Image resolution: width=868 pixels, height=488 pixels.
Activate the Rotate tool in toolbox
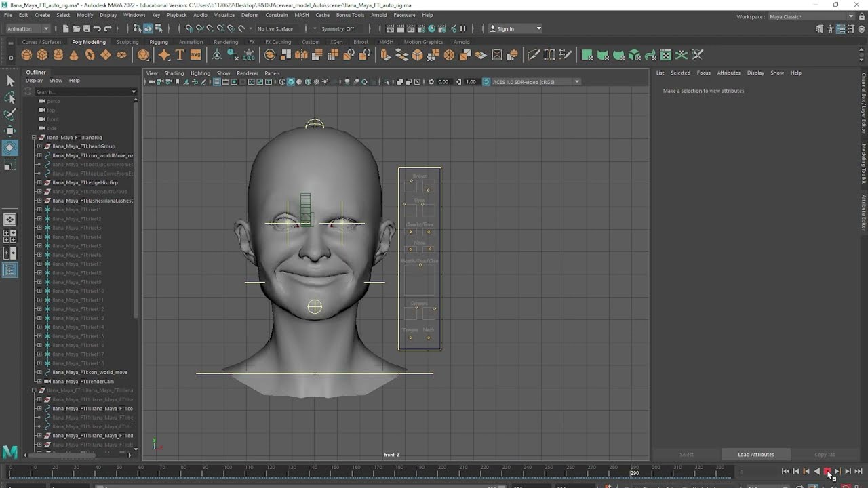click(x=10, y=148)
